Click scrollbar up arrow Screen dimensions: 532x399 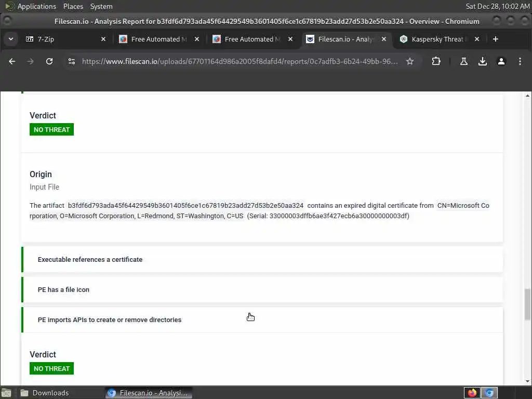coord(527,96)
